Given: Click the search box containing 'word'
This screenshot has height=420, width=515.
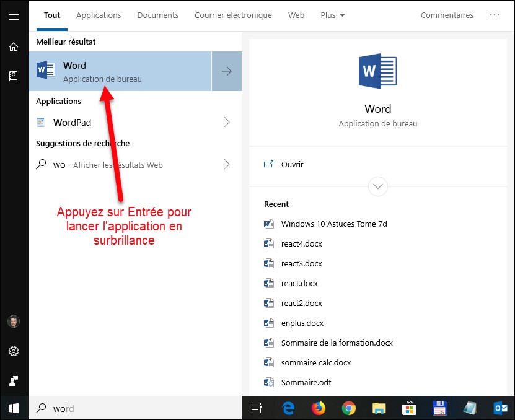Looking at the screenshot, I should click(x=136, y=408).
